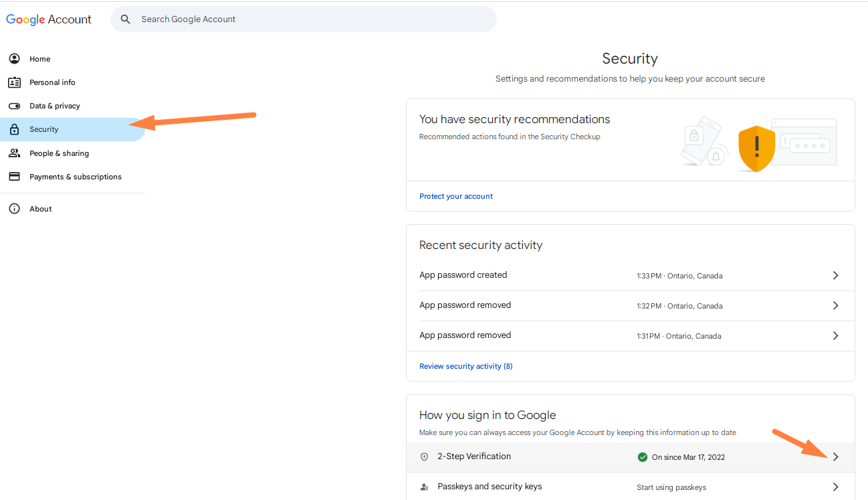Image resolution: width=868 pixels, height=500 pixels.
Task: Expand the App password created entry
Action: [x=835, y=275]
